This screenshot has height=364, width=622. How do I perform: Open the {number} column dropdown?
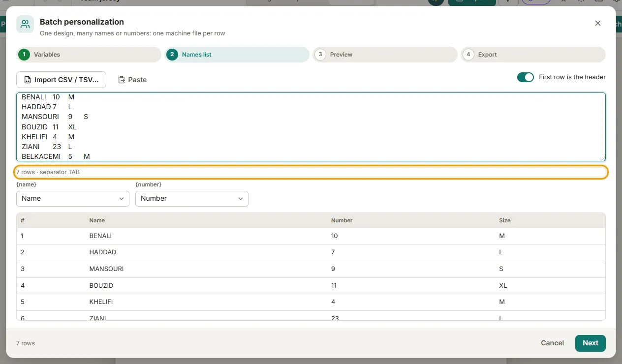(192, 198)
